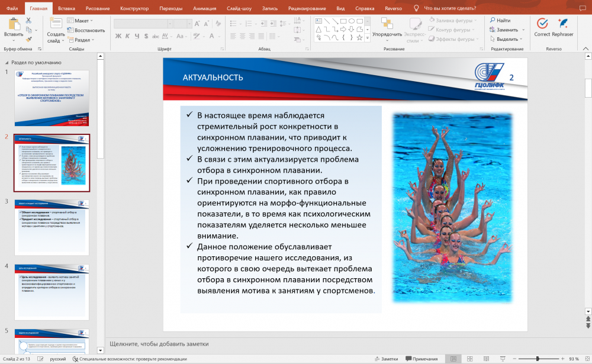Click the Найти button
This screenshot has height=364, width=592.
pos(500,20)
